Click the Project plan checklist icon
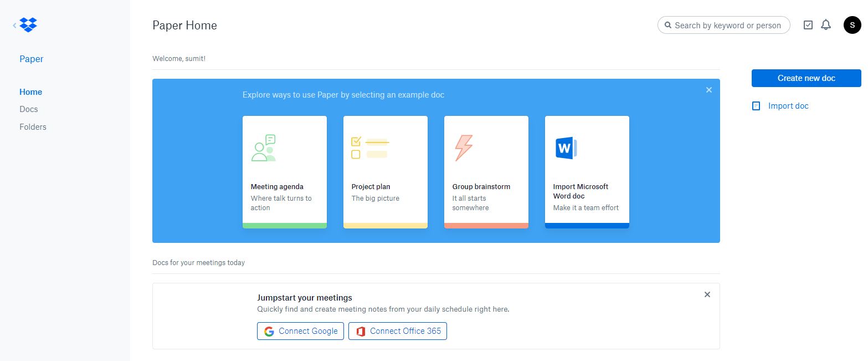This screenshot has width=868, height=361. tap(370, 148)
